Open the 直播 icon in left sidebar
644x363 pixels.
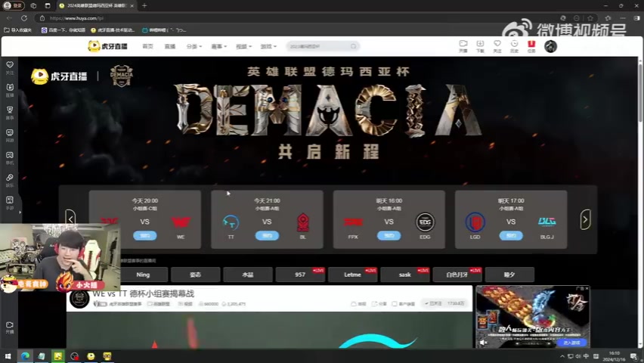[x=10, y=91]
